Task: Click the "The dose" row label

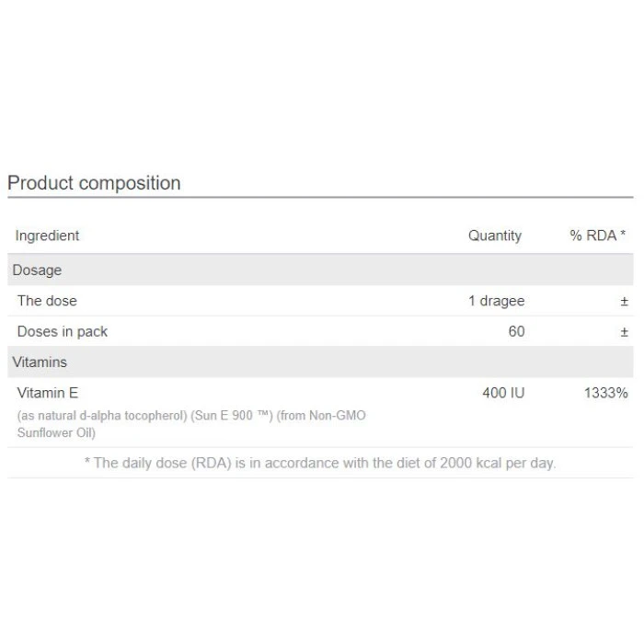Action: [x=47, y=301]
